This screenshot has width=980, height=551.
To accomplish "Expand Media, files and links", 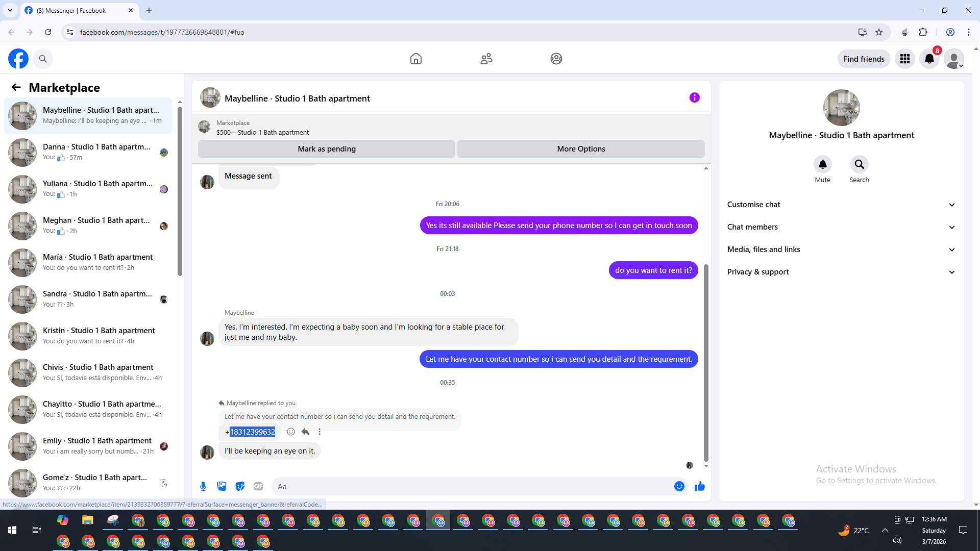I will [841, 249].
